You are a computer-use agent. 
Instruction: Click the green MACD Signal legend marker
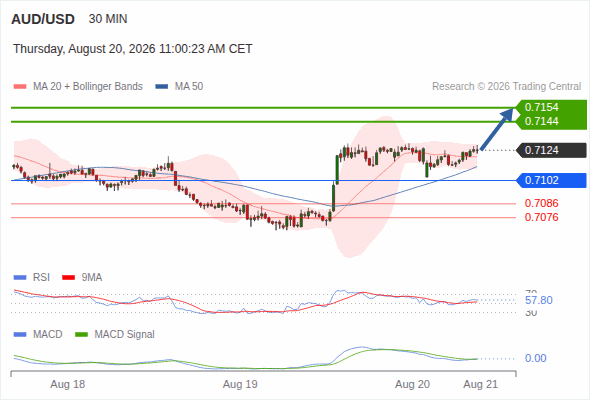pos(82,335)
